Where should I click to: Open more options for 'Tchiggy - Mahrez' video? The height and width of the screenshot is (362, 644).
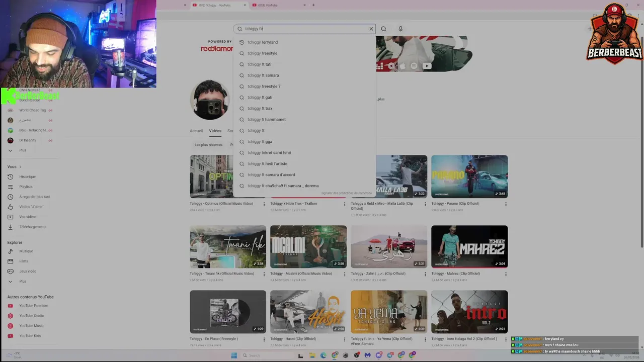[506, 274]
